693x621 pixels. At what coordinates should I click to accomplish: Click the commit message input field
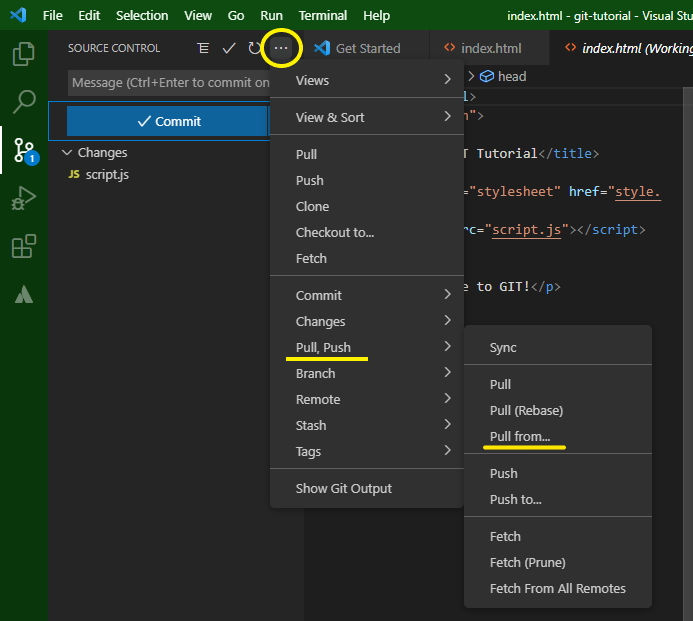168,83
